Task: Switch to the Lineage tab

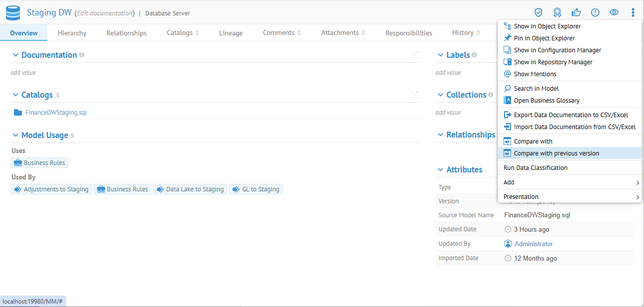Action: coord(231,33)
